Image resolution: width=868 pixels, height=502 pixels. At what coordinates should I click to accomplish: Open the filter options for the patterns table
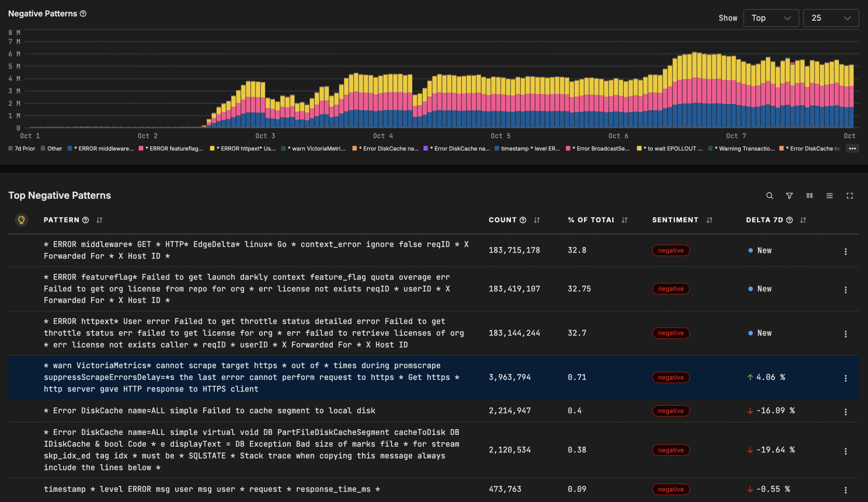coord(789,196)
